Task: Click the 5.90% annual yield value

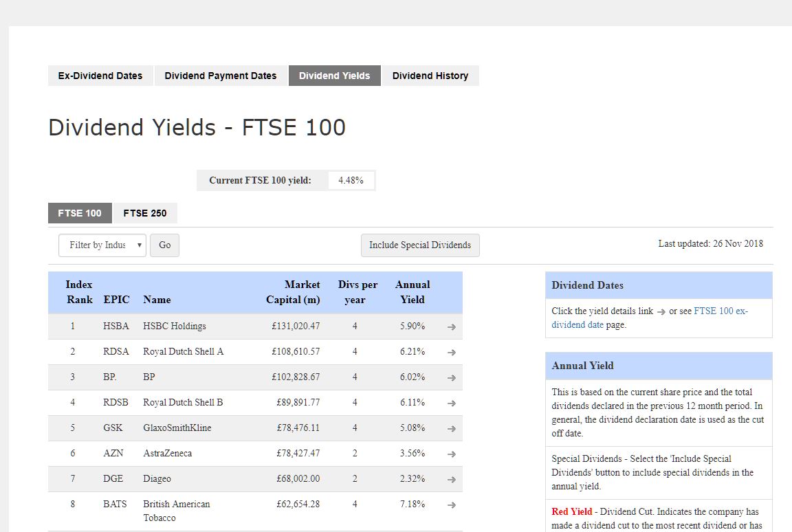Action: [x=412, y=326]
